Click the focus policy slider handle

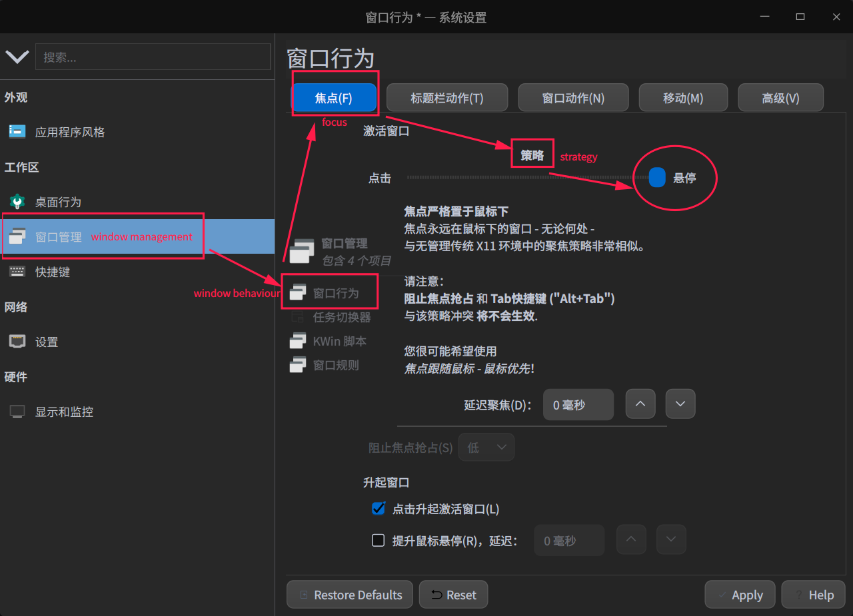coord(656,177)
